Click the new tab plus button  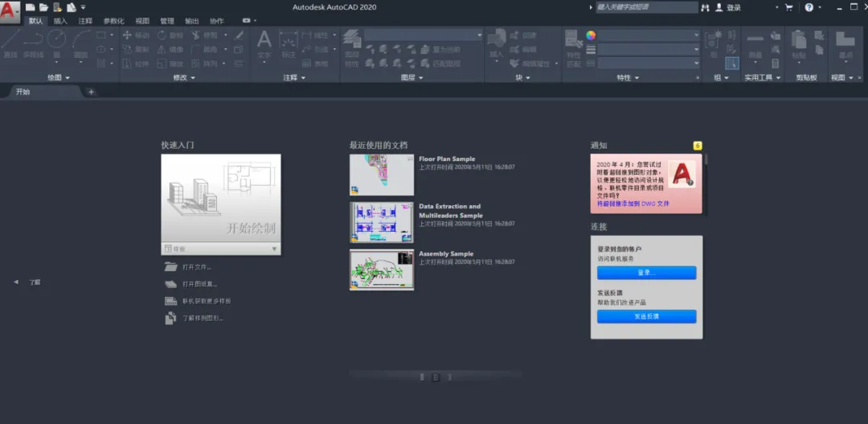pyautogui.click(x=92, y=92)
